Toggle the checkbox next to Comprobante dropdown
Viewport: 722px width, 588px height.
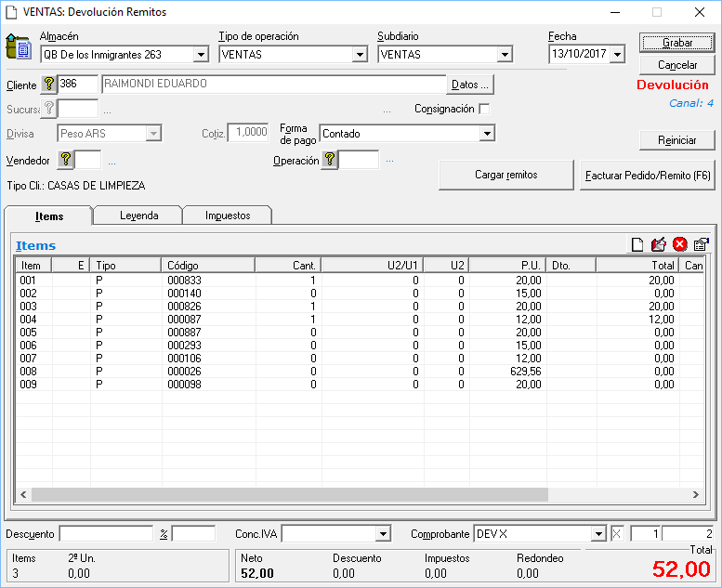[x=618, y=533]
